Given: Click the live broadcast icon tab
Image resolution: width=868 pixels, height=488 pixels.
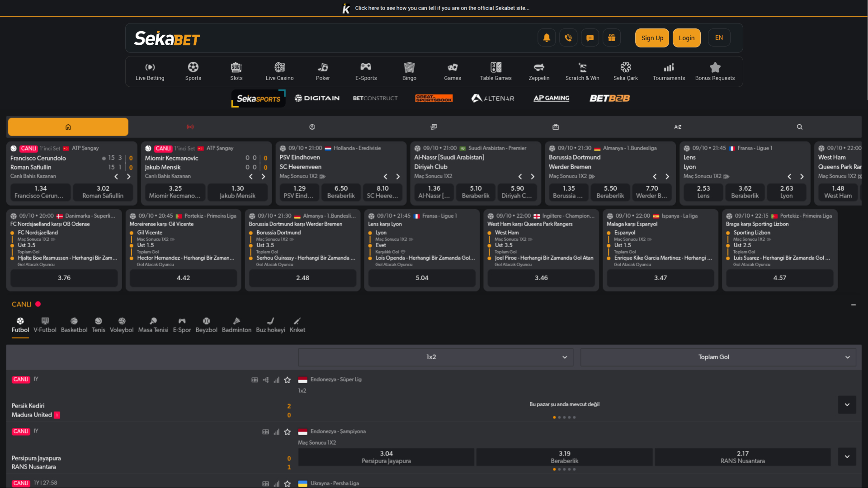Looking at the screenshot, I should click(190, 127).
